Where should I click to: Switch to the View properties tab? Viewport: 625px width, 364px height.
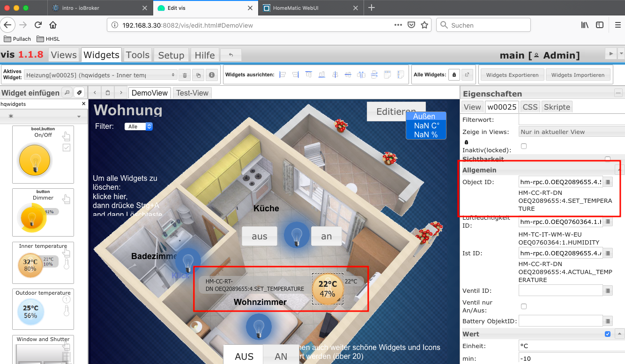[x=472, y=107]
